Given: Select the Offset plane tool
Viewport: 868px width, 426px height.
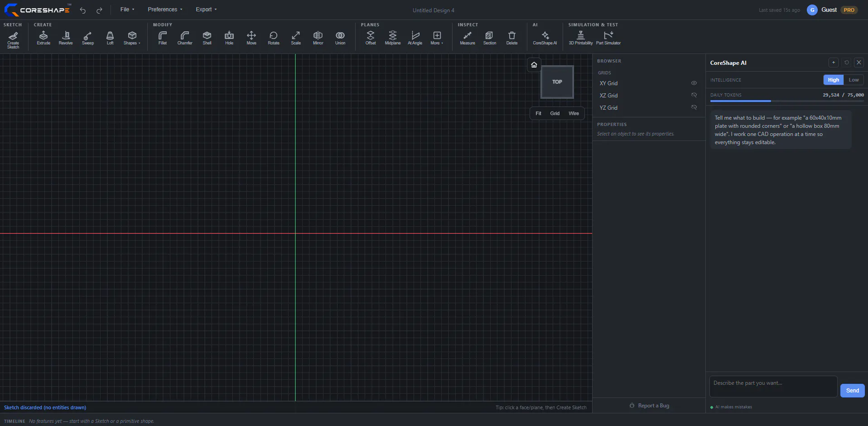Looking at the screenshot, I should pos(371,38).
